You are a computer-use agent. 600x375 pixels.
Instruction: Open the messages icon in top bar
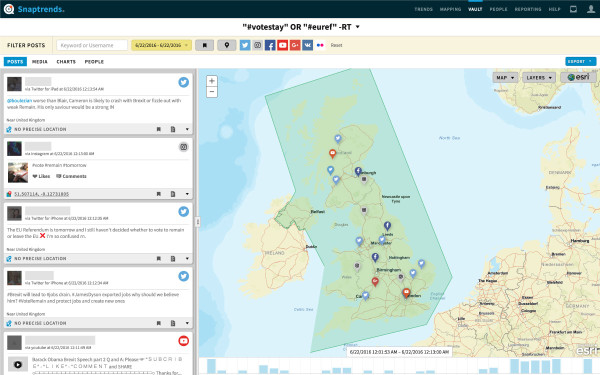[573, 9]
